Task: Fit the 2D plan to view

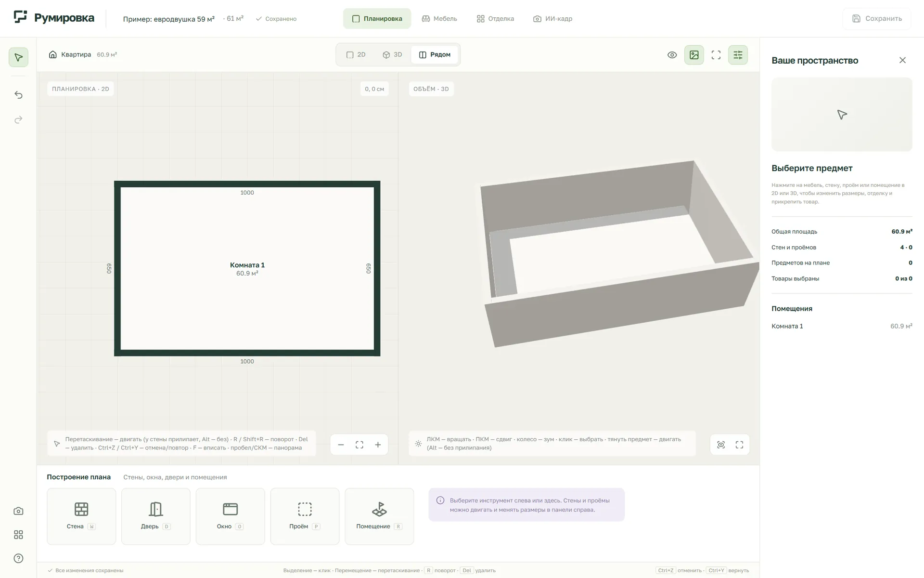Action: tap(359, 445)
